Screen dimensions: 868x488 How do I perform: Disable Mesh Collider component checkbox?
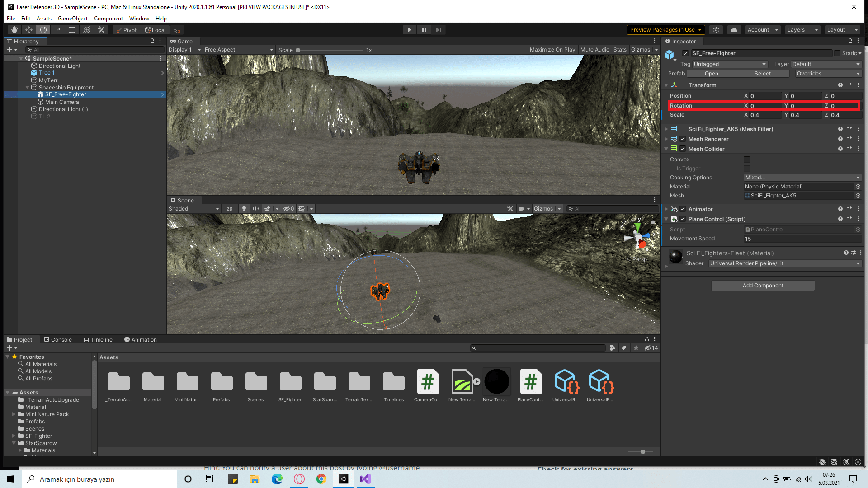click(x=683, y=149)
